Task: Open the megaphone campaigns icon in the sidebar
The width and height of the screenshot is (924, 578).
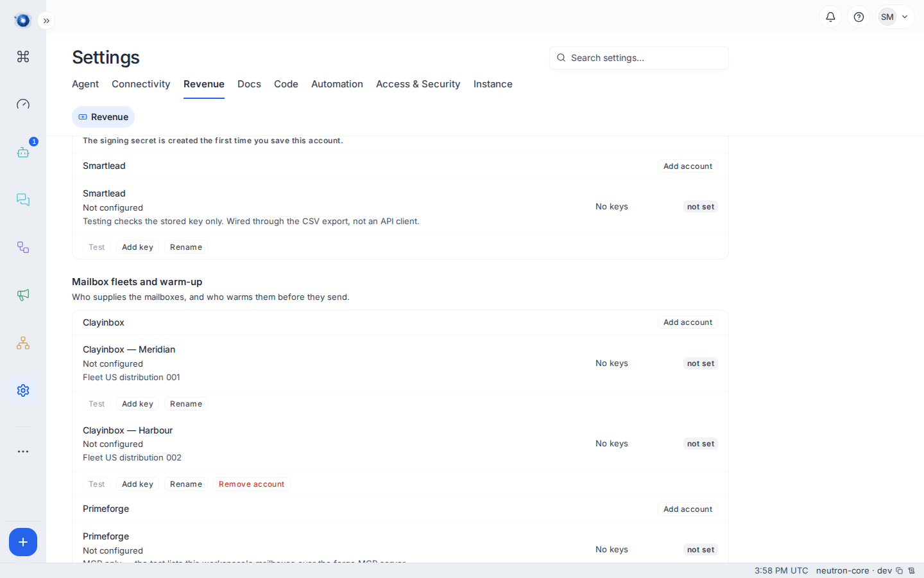Action: pos(23,295)
